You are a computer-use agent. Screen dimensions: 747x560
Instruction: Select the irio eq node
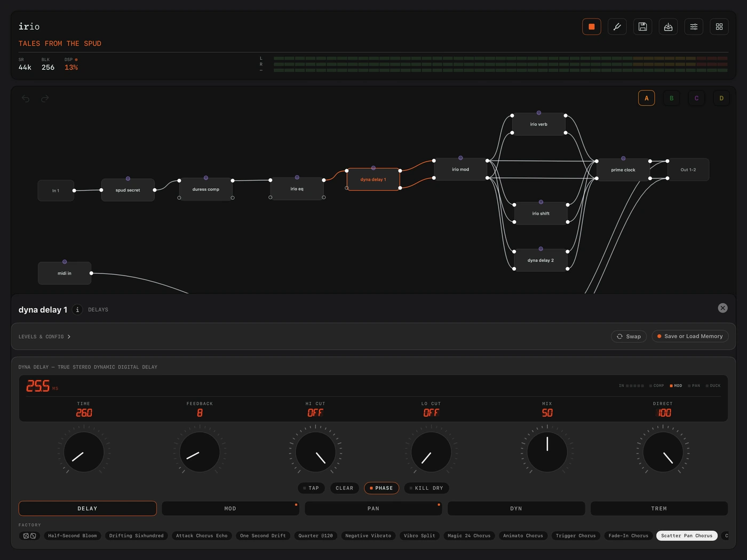pyautogui.click(x=297, y=189)
